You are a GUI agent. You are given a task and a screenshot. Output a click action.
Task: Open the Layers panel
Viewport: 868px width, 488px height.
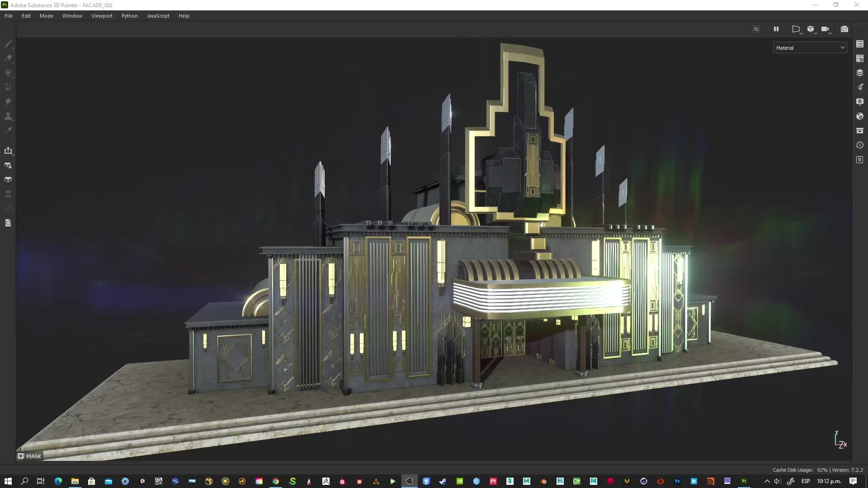pos(860,72)
